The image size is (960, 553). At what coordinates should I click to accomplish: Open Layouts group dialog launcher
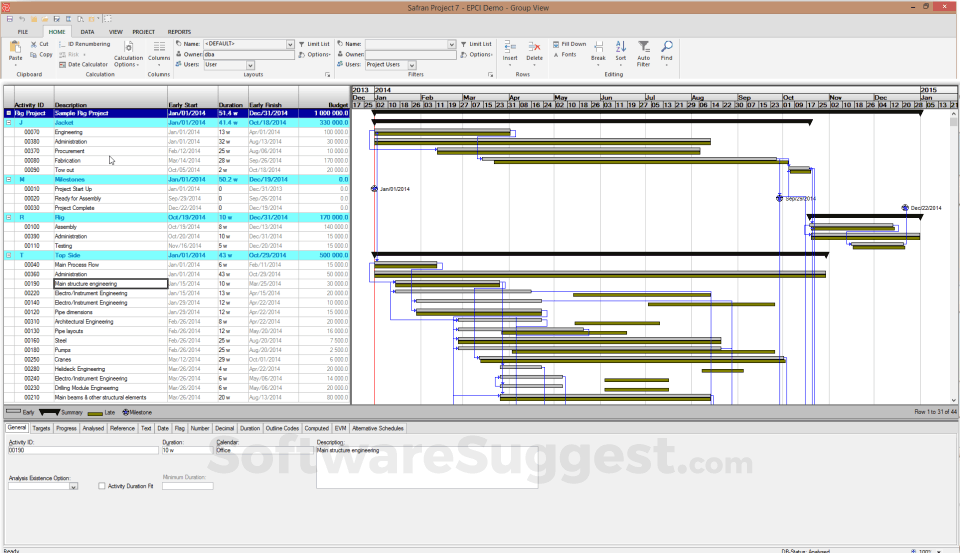[328, 75]
